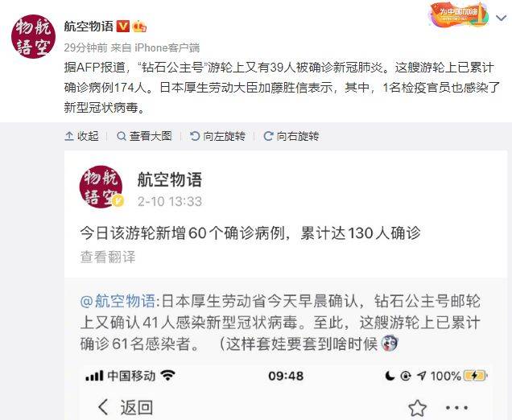Click the 航空物语 username link
The image size is (512, 420).
point(89,26)
